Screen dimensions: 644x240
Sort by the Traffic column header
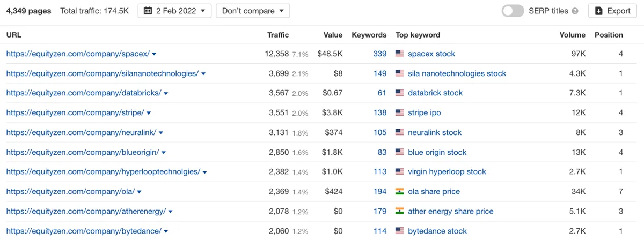click(278, 35)
